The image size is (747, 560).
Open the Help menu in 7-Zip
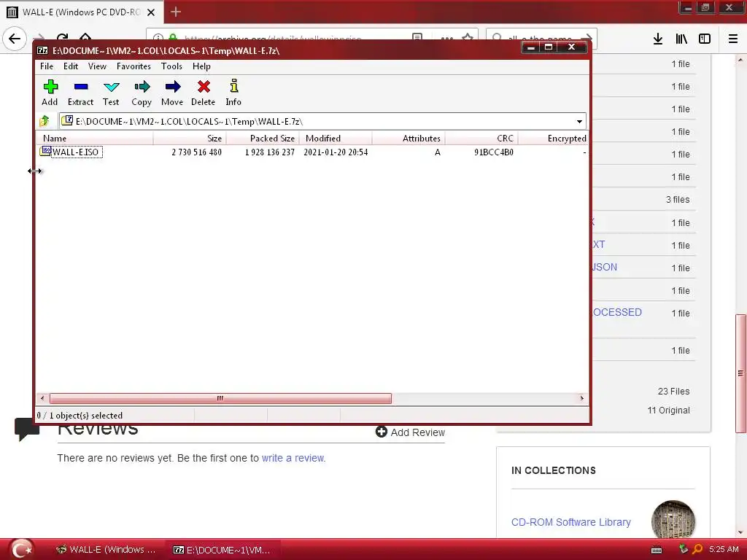[x=201, y=66]
